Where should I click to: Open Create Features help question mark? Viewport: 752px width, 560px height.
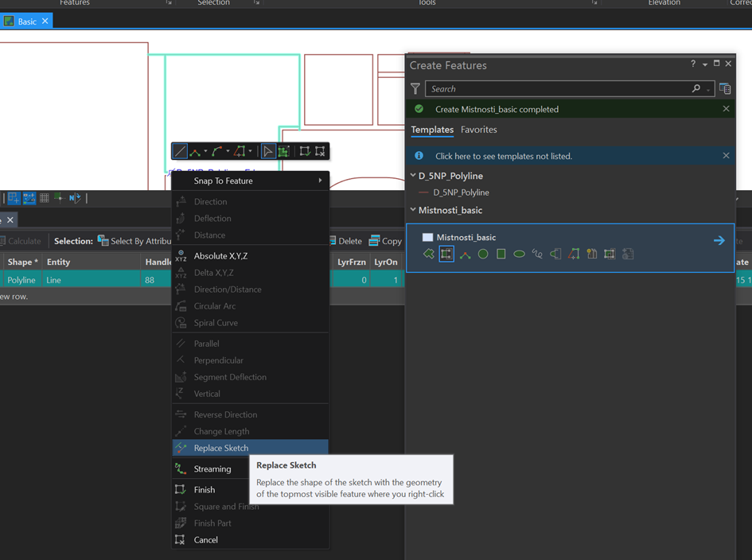(x=693, y=64)
